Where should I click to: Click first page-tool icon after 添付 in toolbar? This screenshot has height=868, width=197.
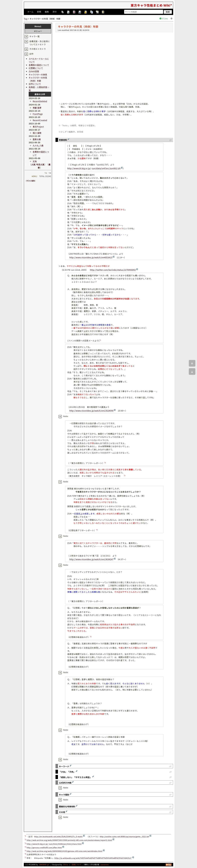[63, 12]
